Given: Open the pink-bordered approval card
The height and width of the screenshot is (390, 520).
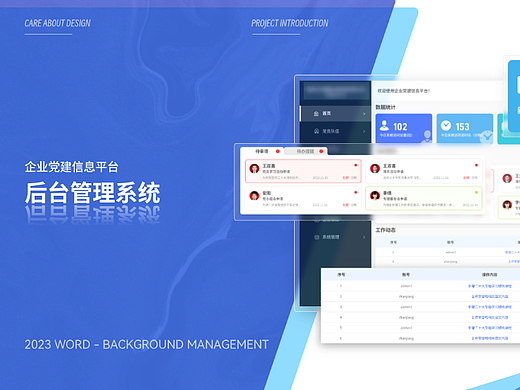Looking at the screenshot, I should 303,171.
